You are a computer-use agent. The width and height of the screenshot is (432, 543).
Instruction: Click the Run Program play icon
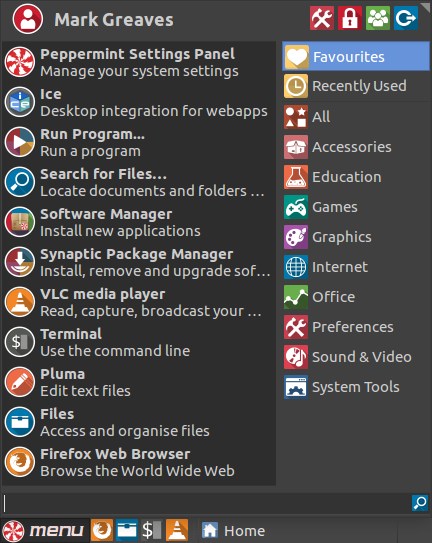tap(20, 142)
